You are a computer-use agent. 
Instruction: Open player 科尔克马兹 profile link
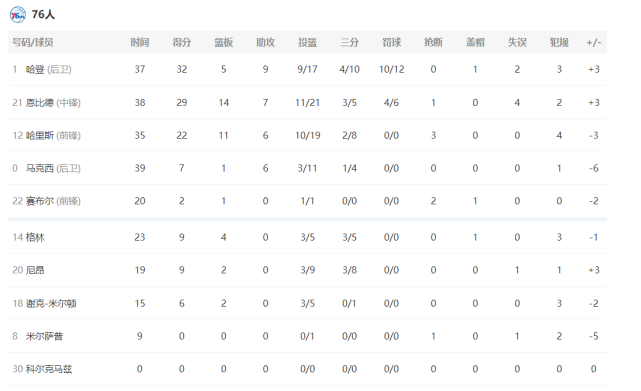[x=49, y=369]
